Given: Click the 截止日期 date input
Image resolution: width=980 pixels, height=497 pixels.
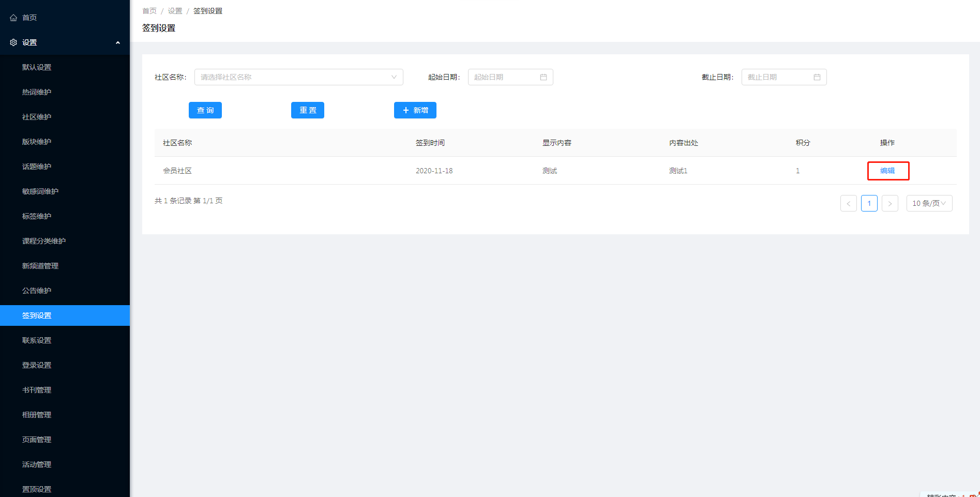Looking at the screenshot, I should (x=784, y=77).
